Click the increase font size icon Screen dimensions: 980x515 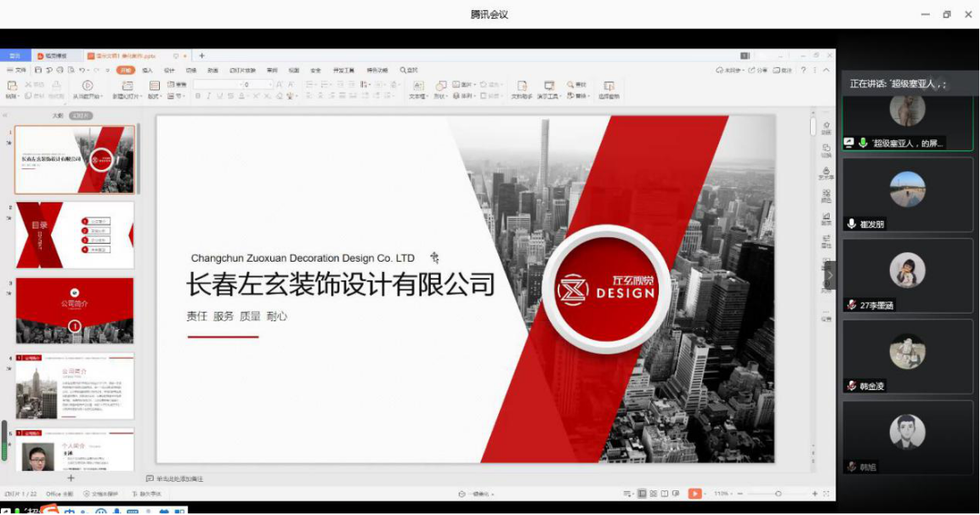pos(280,84)
